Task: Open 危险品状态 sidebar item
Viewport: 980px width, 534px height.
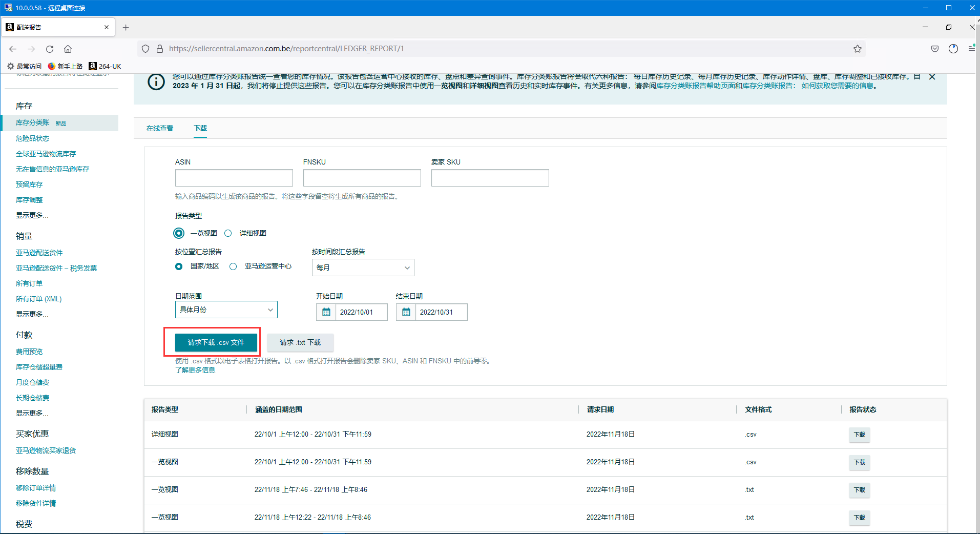Action: [33, 138]
